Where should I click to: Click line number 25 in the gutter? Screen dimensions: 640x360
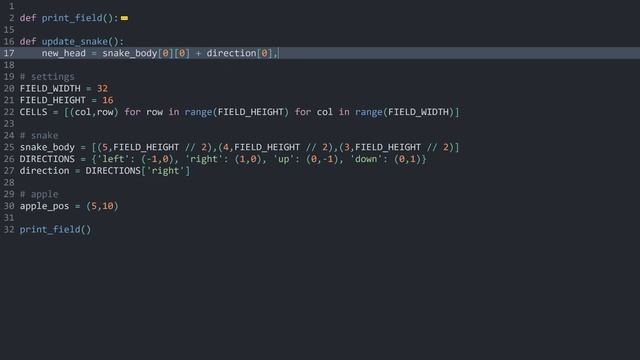(9, 147)
